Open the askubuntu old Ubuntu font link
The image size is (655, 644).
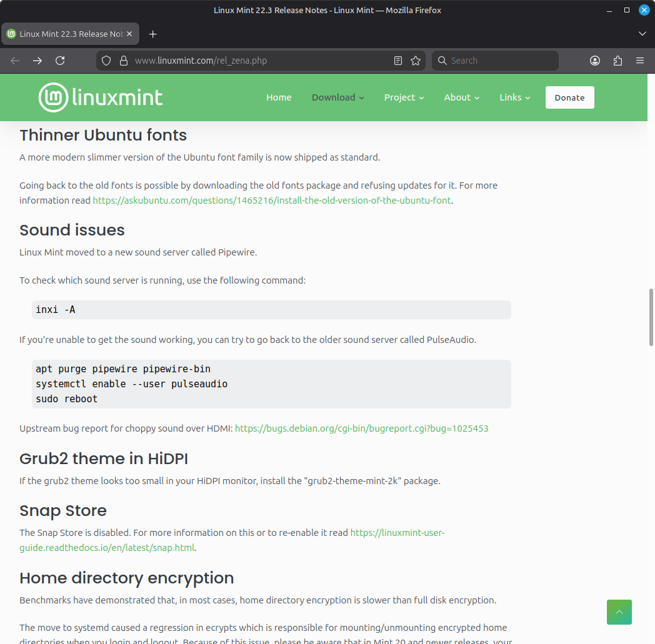pos(272,201)
